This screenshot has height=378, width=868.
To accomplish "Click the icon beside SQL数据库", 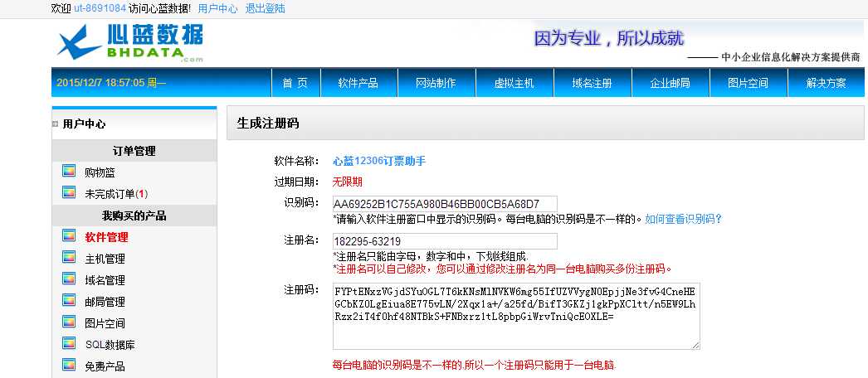I will pos(69,344).
